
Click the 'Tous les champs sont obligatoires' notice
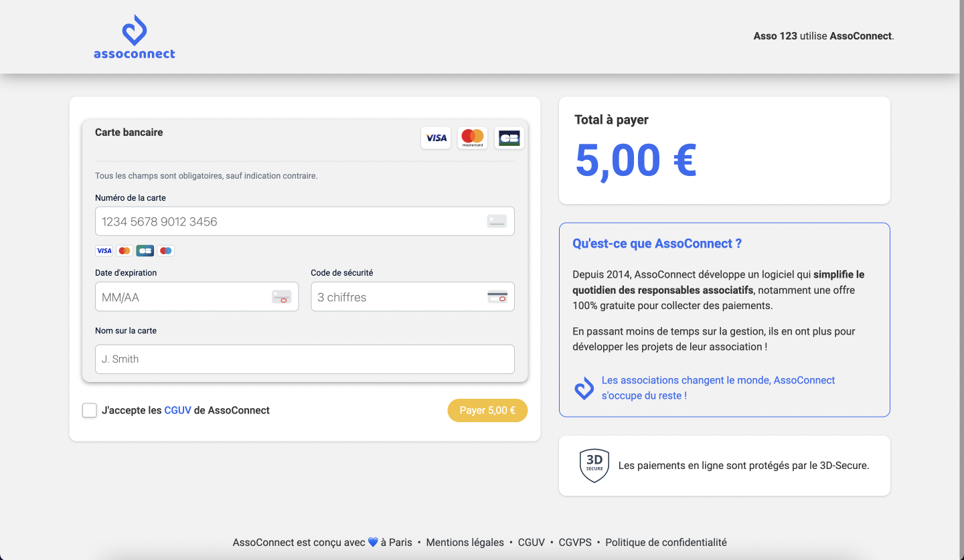tap(206, 176)
